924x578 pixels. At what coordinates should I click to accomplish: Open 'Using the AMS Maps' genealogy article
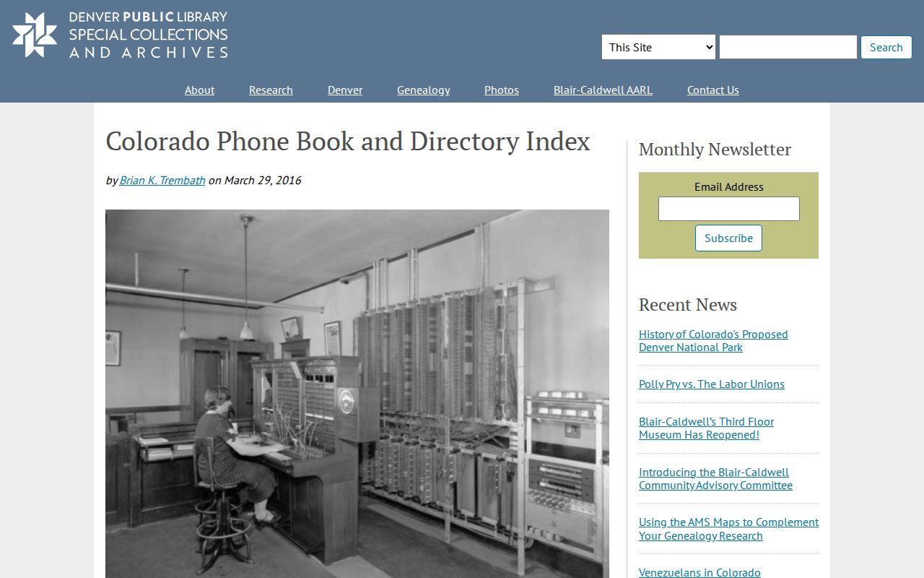728,529
